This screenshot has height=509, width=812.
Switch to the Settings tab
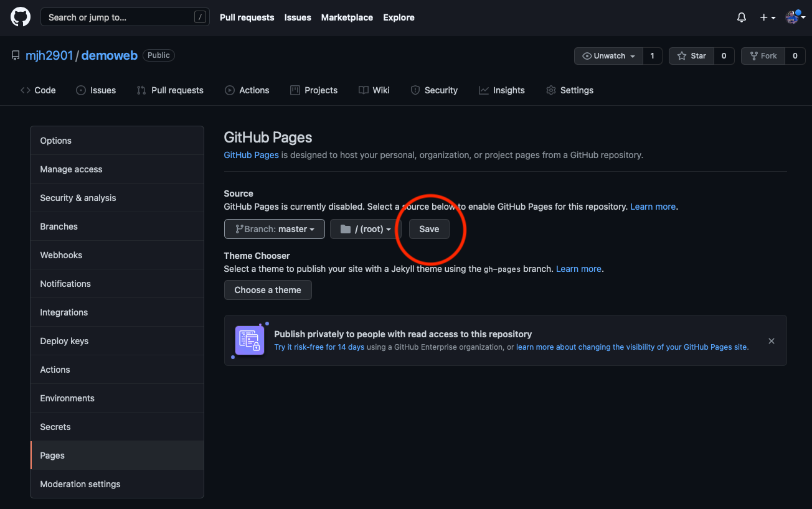coord(570,90)
